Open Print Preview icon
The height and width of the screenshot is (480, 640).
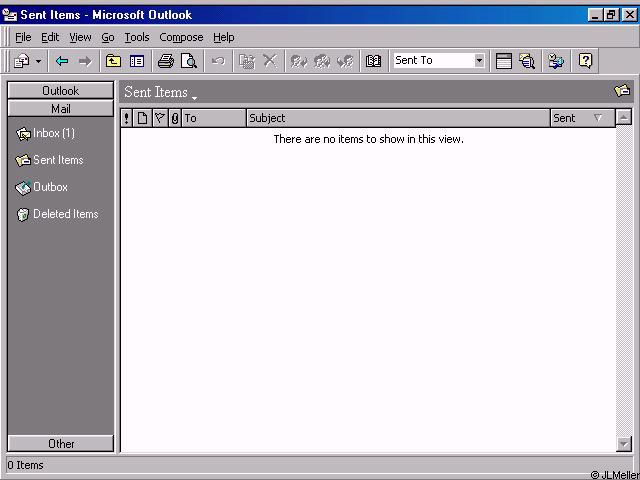[189, 61]
